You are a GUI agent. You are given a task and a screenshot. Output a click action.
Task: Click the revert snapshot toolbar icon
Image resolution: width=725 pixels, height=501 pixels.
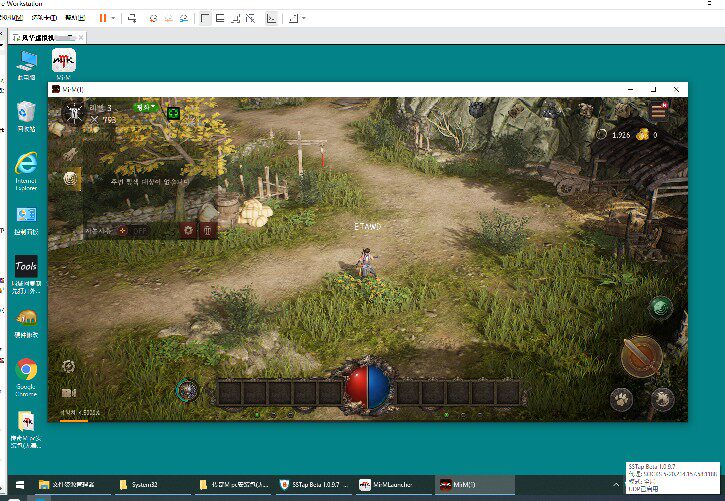169,18
